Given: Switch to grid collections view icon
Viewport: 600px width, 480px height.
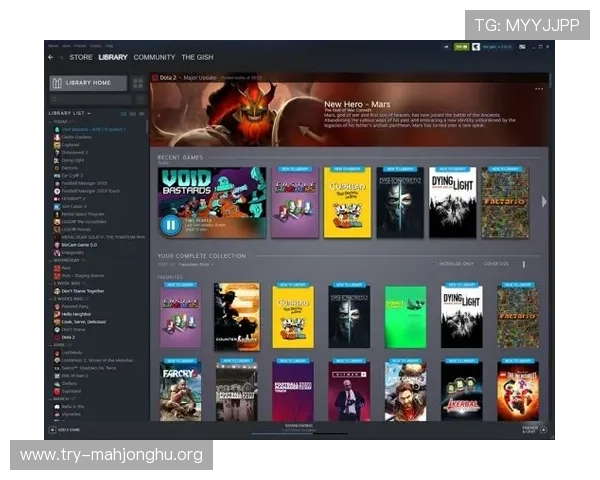Looking at the screenshot, I should click(x=138, y=83).
